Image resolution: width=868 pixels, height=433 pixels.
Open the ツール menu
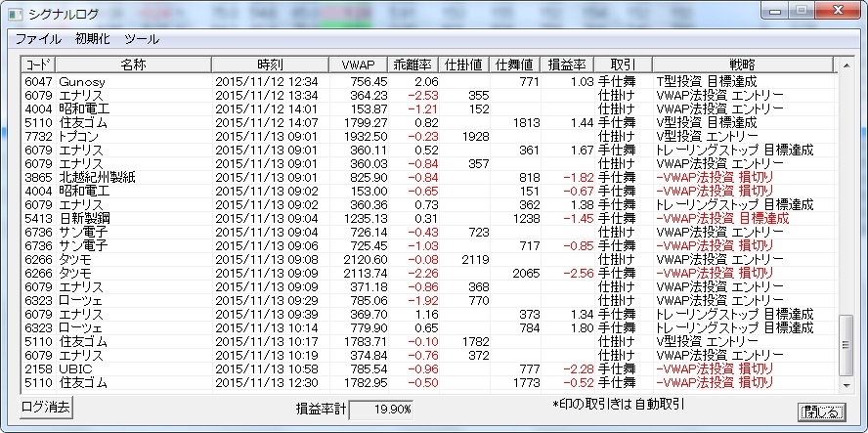point(142,39)
